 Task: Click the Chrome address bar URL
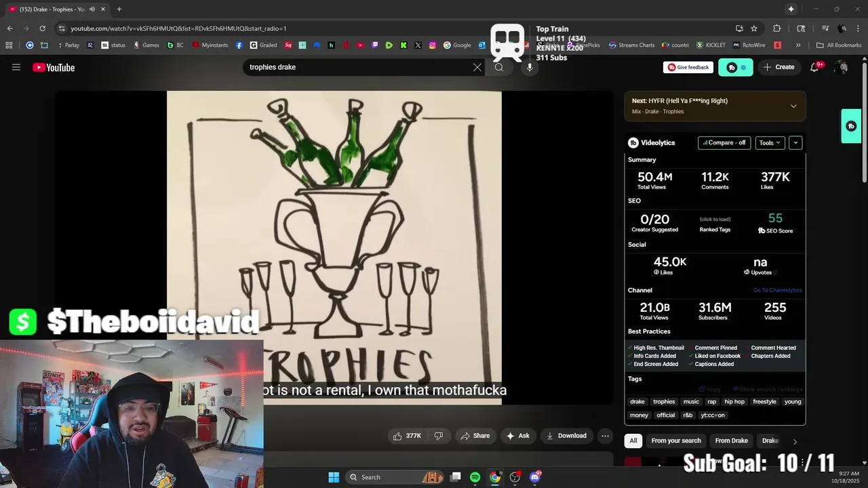click(x=178, y=28)
